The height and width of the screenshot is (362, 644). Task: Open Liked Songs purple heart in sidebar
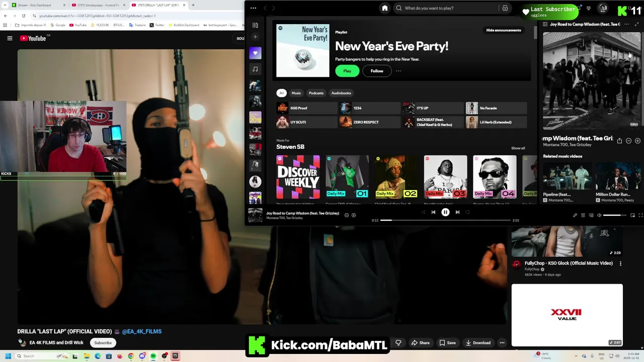point(255,53)
